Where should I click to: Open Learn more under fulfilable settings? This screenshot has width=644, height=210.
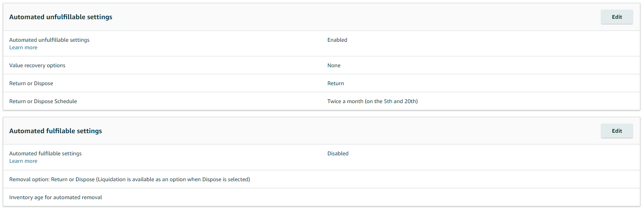click(23, 161)
